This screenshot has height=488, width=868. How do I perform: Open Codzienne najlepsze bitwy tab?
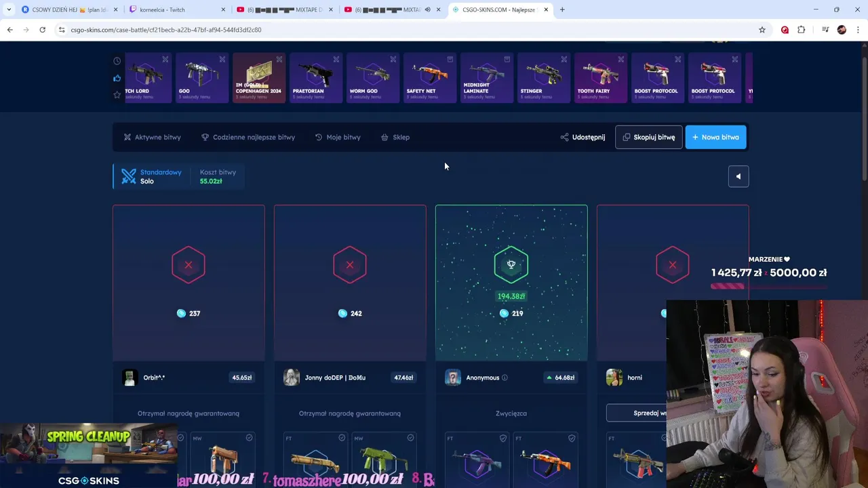[x=248, y=137]
